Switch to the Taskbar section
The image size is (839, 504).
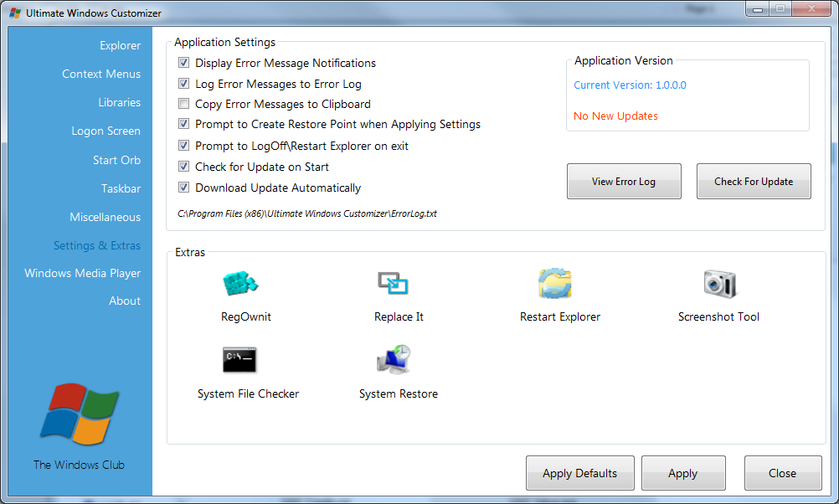pyautogui.click(x=121, y=188)
